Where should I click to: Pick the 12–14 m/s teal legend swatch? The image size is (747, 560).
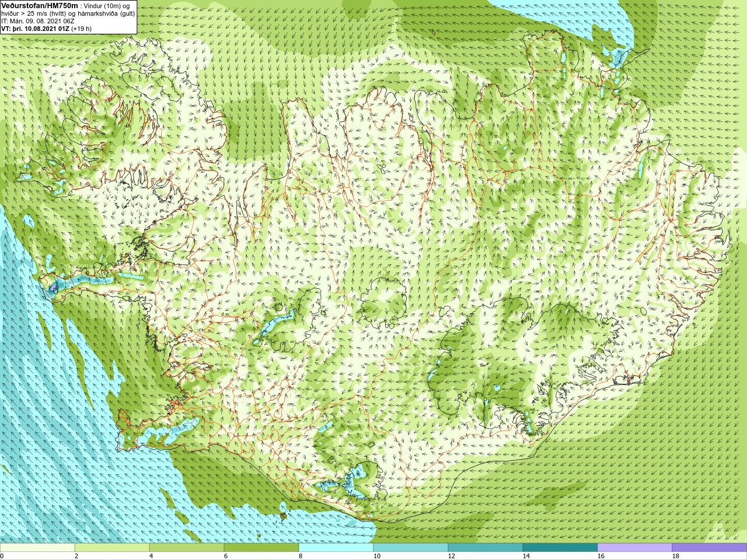(486, 548)
